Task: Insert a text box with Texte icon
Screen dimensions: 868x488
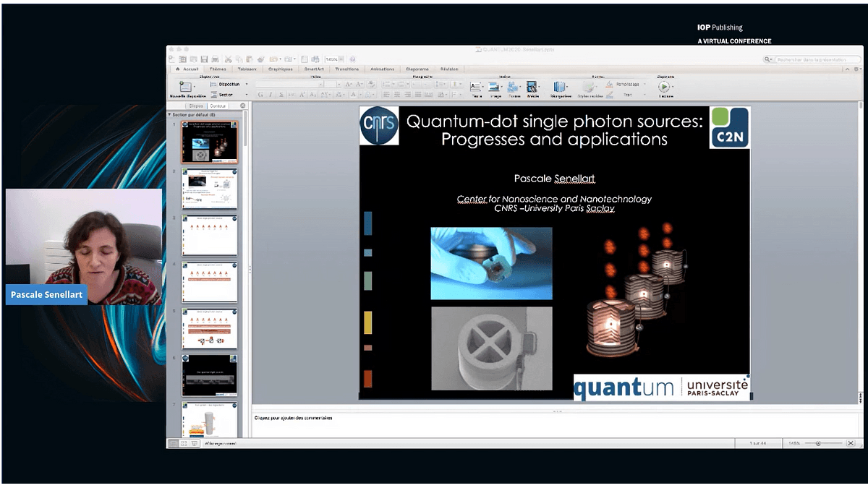Action: 476,85
